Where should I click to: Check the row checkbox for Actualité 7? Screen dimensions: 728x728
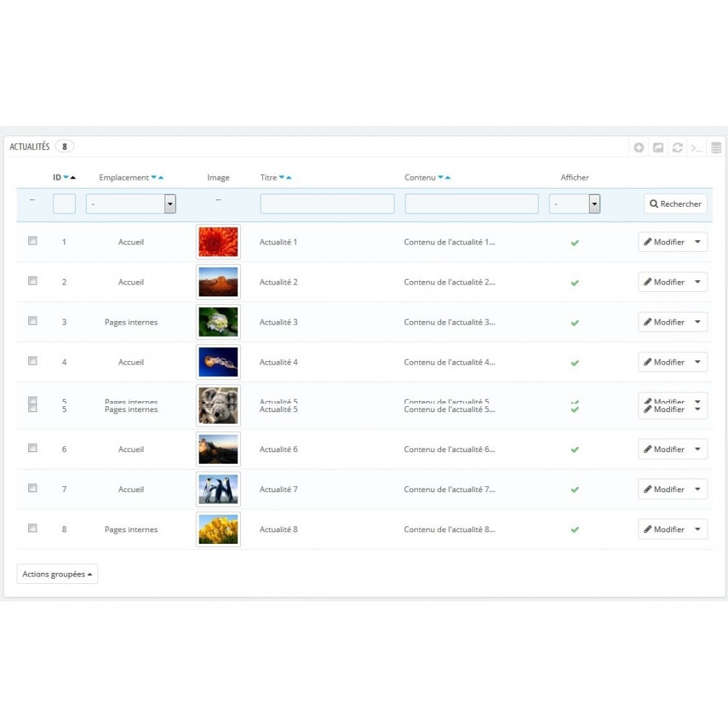(33, 488)
